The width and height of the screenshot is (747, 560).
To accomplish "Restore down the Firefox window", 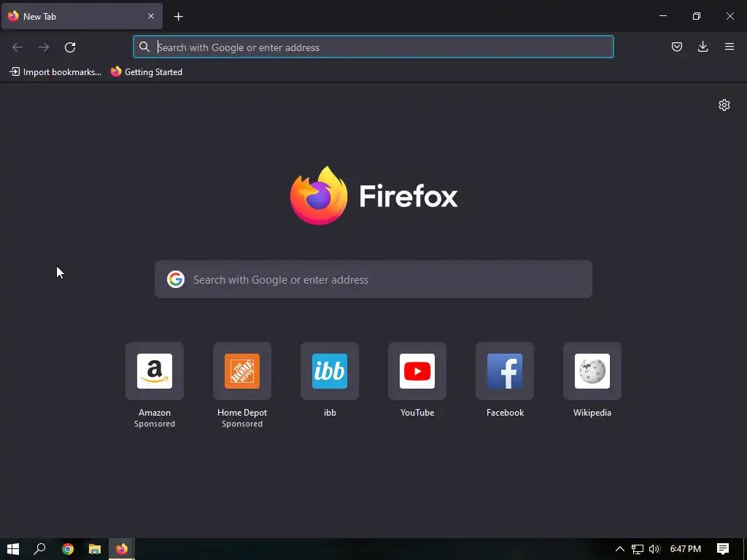I will [697, 16].
